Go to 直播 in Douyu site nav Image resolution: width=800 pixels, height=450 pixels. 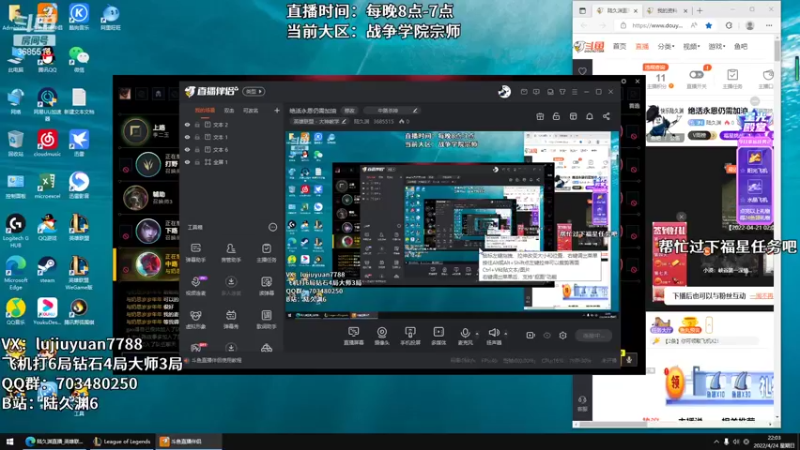642,46
